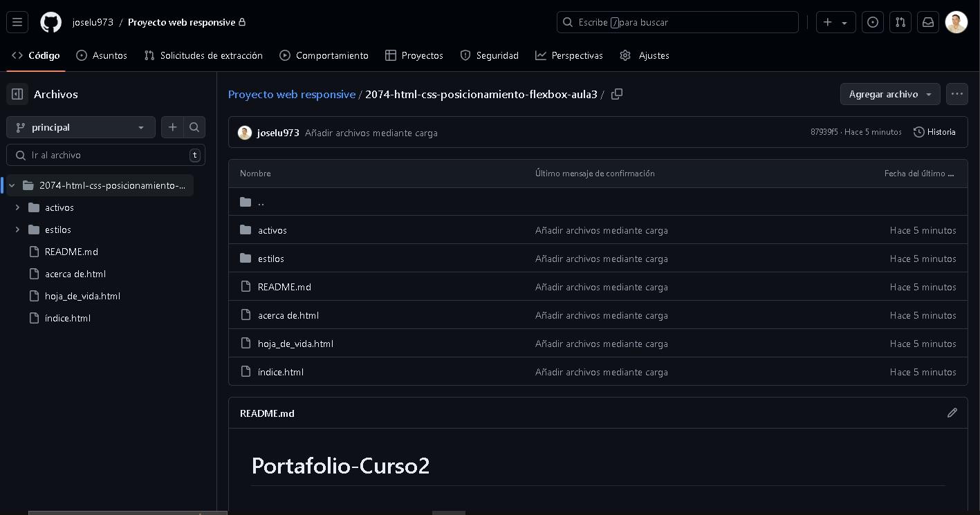Collapse the 2074-html-css-posicionamiento tree folder

12,185
